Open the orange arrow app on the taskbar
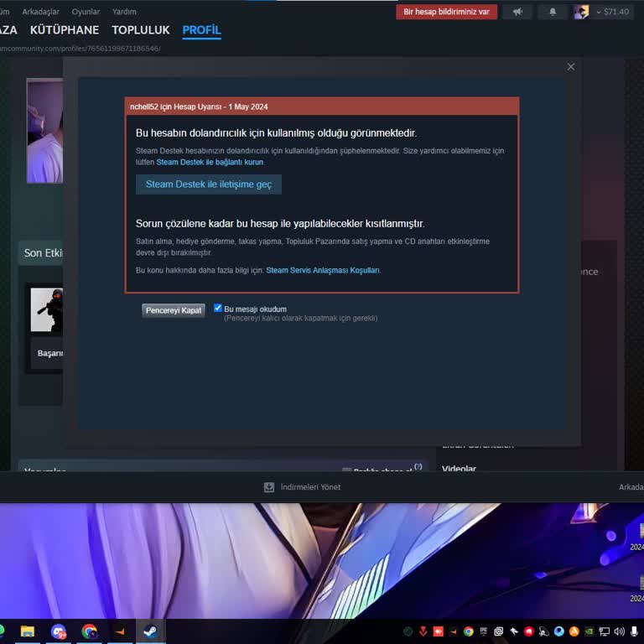This screenshot has width=644, height=644. (x=120, y=631)
